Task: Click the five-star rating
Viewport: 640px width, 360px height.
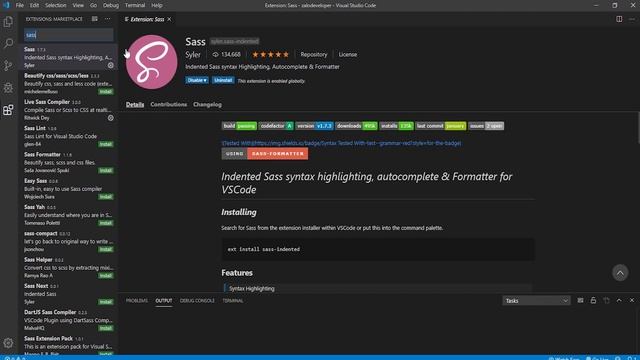Action: (270, 54)
